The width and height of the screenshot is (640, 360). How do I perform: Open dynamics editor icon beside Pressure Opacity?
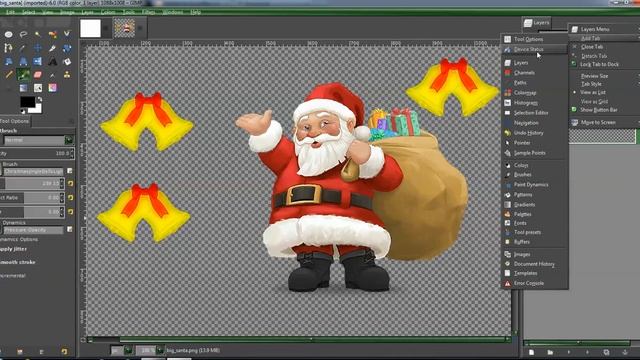(70, 230)
